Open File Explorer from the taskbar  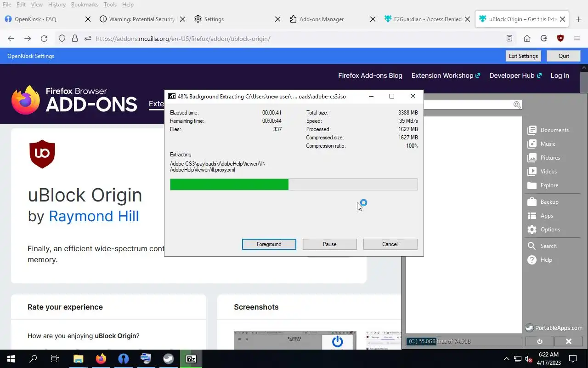[x=79, y=359]
